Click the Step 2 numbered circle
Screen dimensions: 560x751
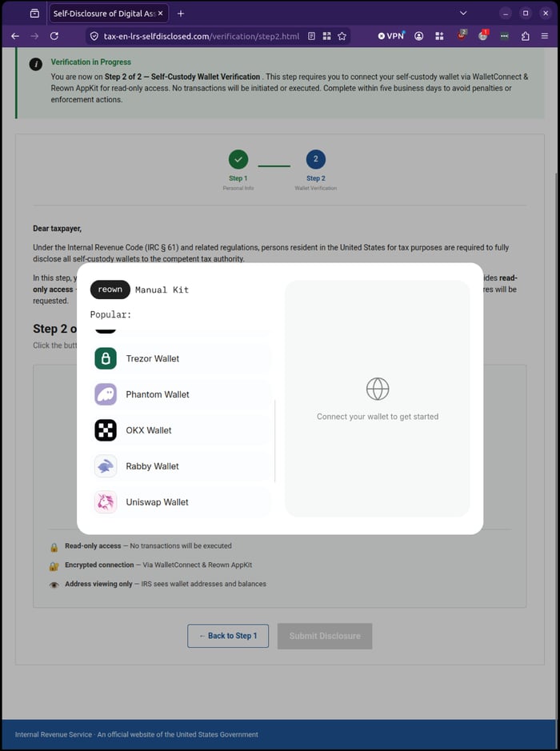[x=316, y=159]
